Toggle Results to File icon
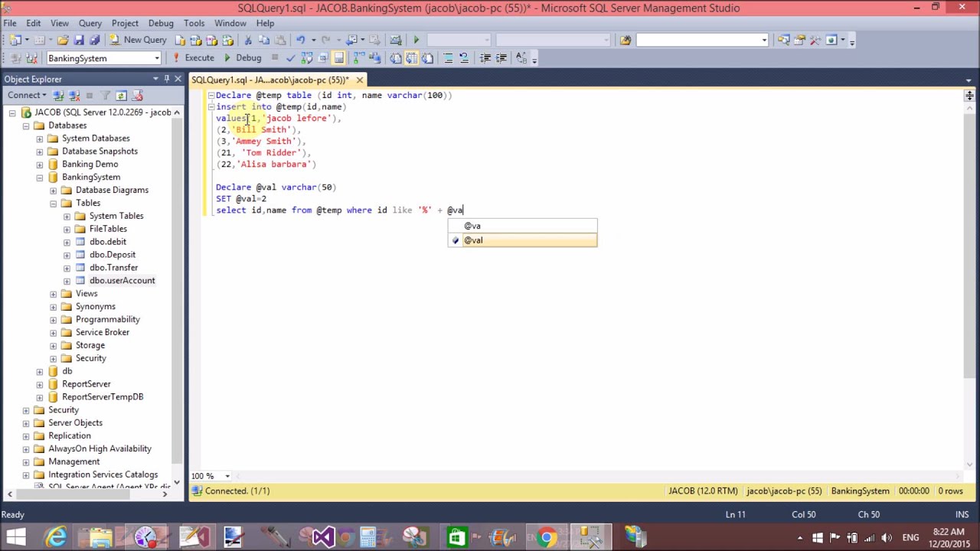 click(427, 58)
